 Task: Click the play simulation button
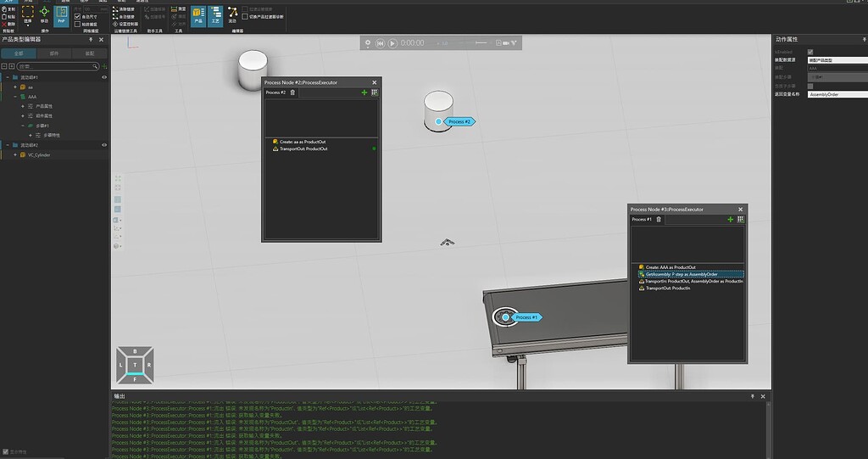tap(392, 43)
